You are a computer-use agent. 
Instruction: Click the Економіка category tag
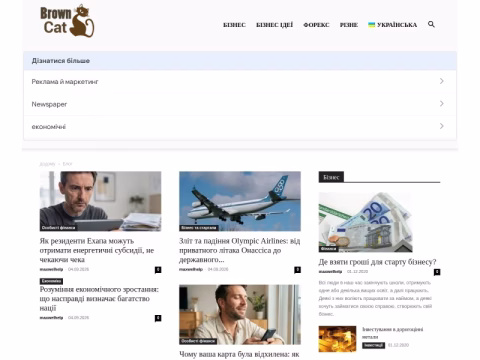point(51,281)
